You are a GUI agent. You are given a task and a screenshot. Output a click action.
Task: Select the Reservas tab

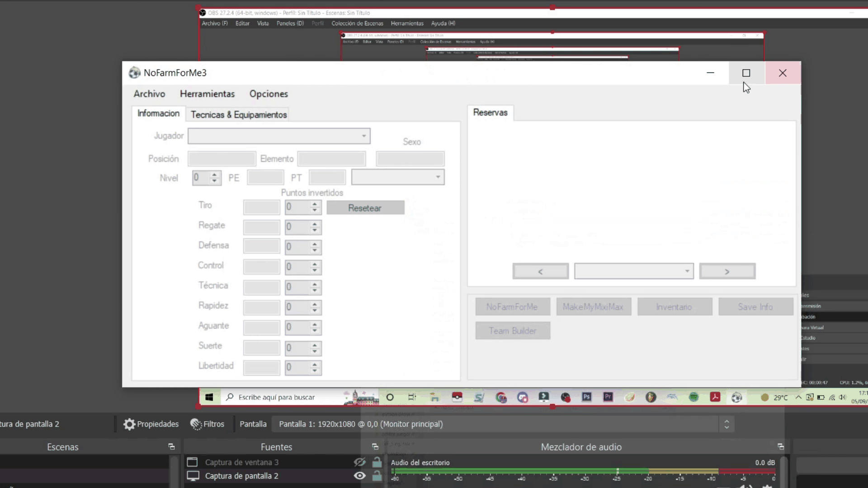pyautogui.click(x=490, y=113)
